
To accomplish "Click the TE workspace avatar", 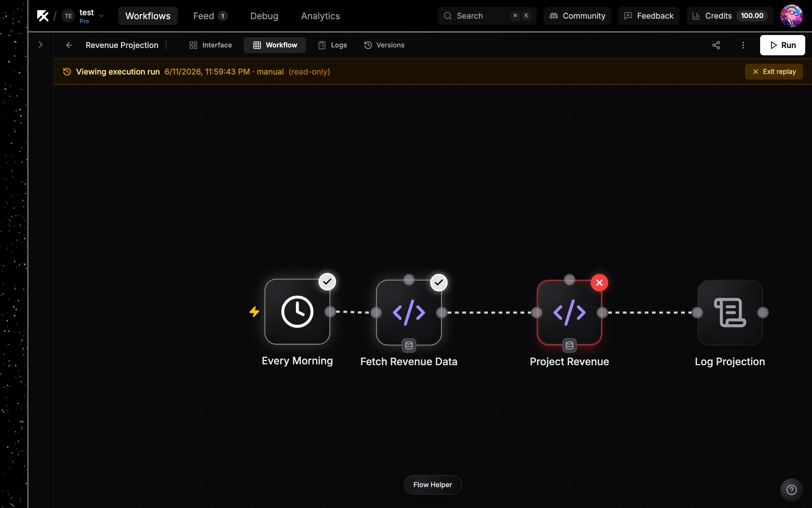I will 68,16.
